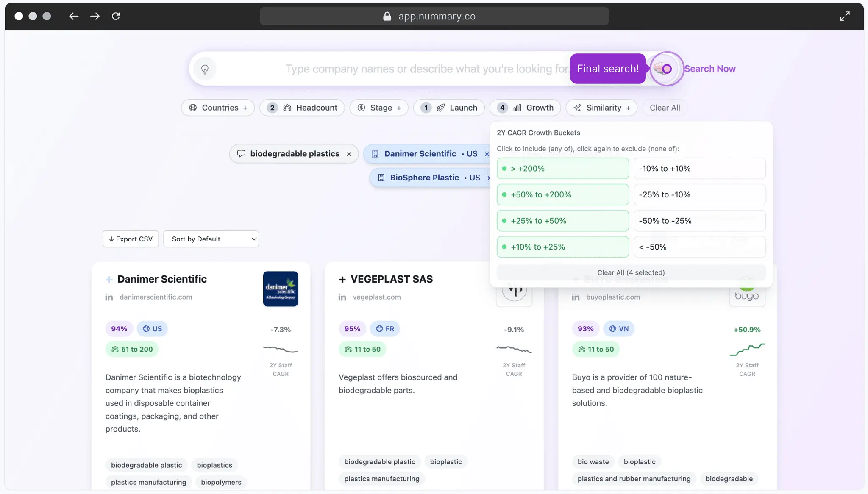Viewport: 868px width, 494px height.
Task: Click plus icon beside VEGEPLAST SAS
Action: 342,280
